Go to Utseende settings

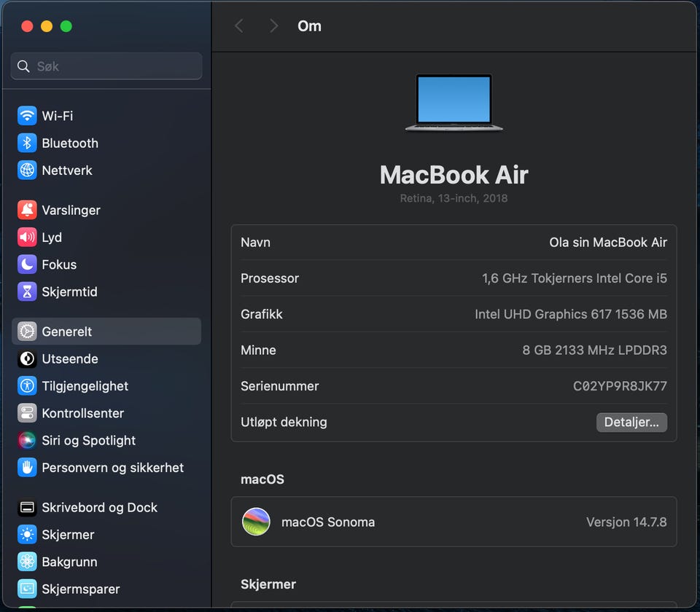click(69, 358)
